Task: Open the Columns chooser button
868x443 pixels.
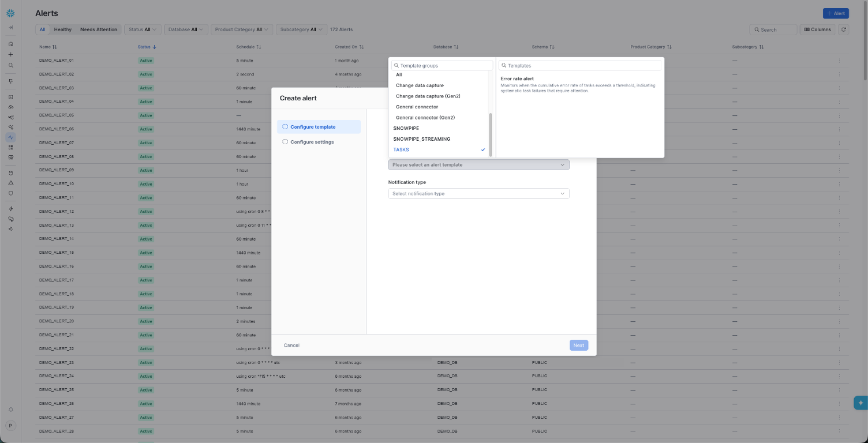Action: [x=818, y=29]
